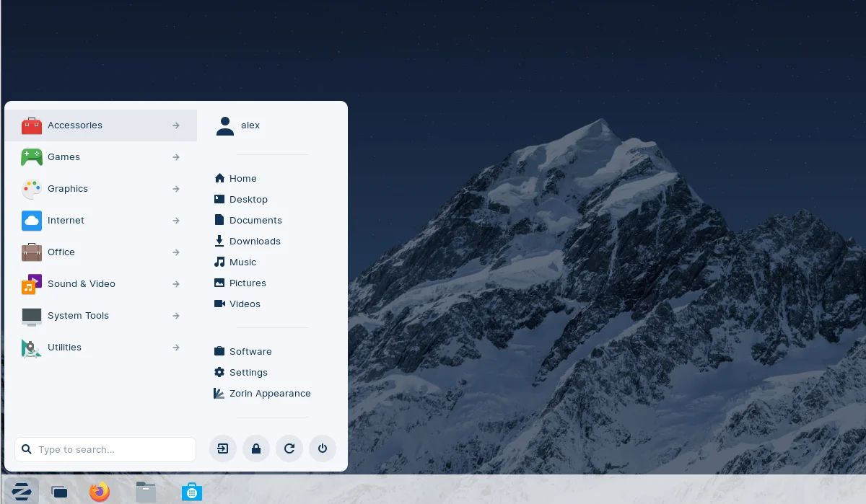This screenshot has width=866, height=504.
Task: Click the Lock screen button
Action: click(x=256, y=448)
